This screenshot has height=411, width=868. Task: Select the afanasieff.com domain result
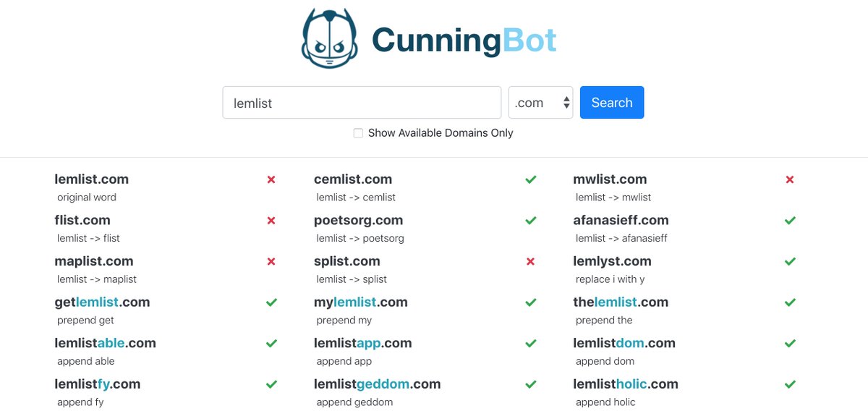click(x=621, y=220)
